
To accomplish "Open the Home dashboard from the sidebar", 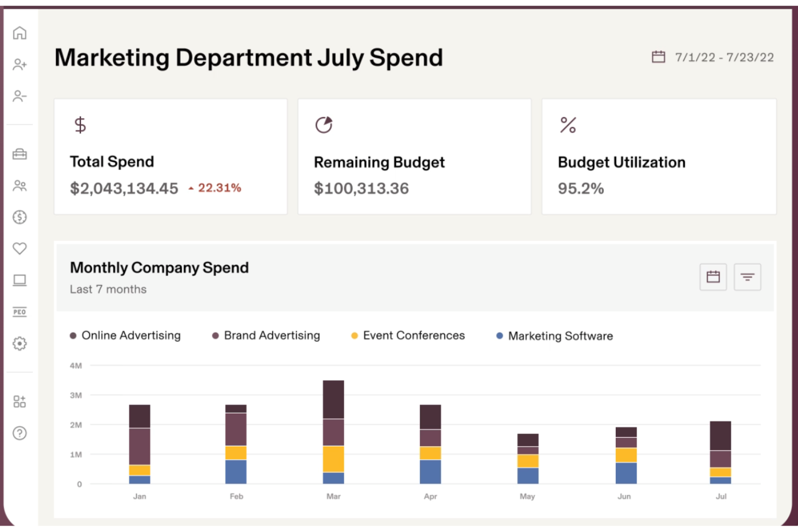I will (x=20, y=33).
